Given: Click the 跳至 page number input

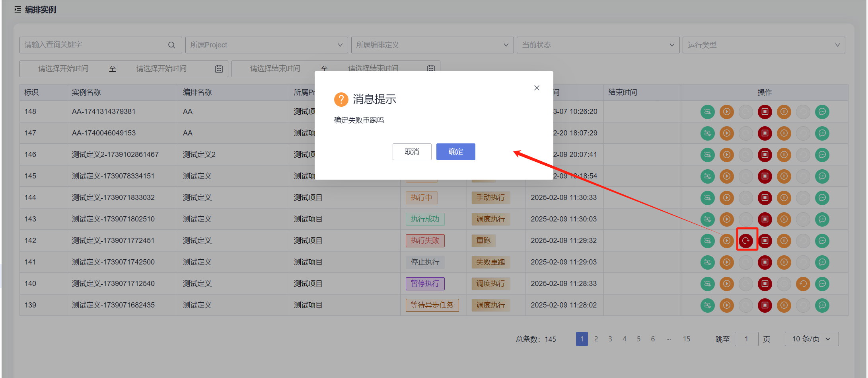Looking at the screenshot, I should (746, 339).
